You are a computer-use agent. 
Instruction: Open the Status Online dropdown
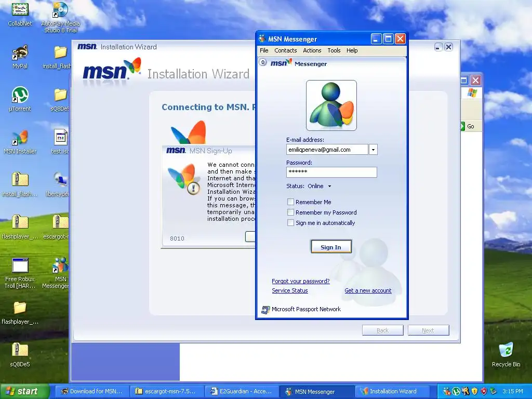tap(320, 186)
